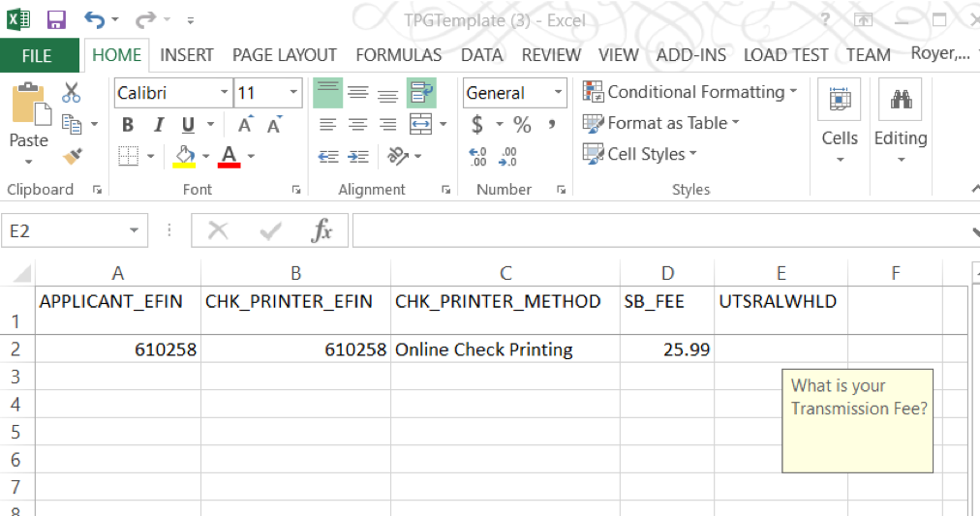Click the Undo arrow icon
Image resolution: width=980 pixels, height=516 pixels.
[x=94, y=19]
